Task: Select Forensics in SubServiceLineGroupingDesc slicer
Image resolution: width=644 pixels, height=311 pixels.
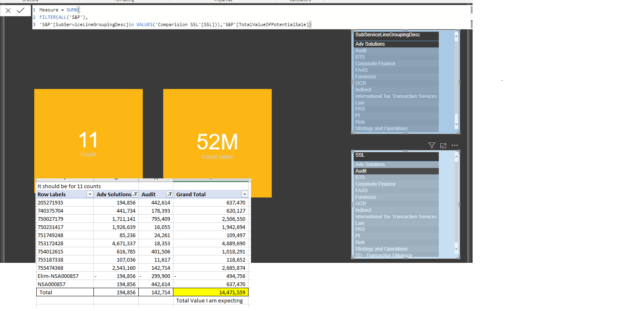Action: click(x=396, y=77)
